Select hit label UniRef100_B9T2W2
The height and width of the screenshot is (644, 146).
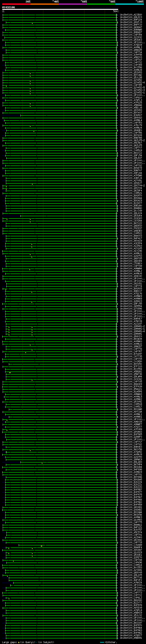pos(131,75)
